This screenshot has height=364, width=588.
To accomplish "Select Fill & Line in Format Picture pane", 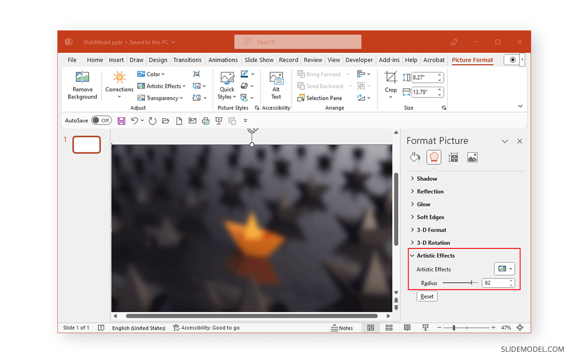I will click(x=415, y=157).
